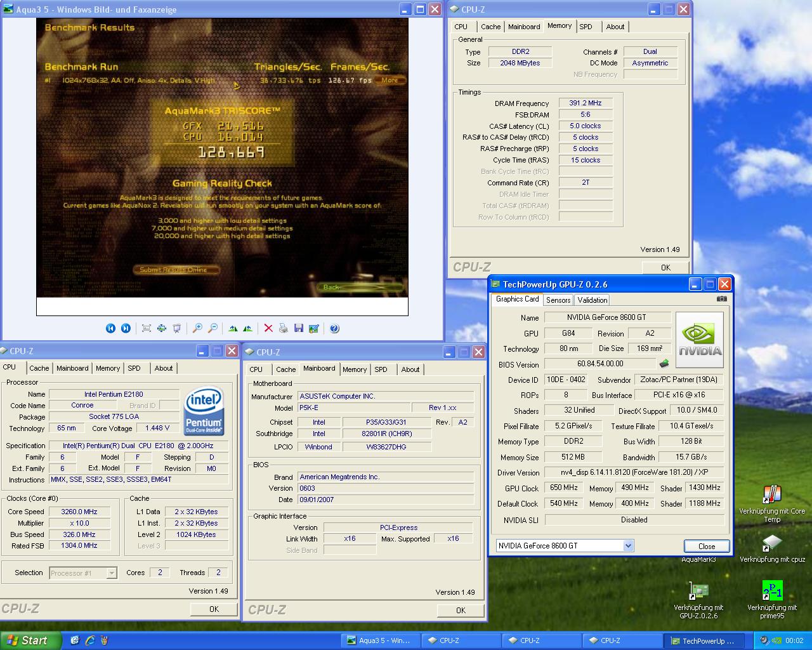
Task: Select the Graphics Card tab in GPU-Z
Action: 517,299
